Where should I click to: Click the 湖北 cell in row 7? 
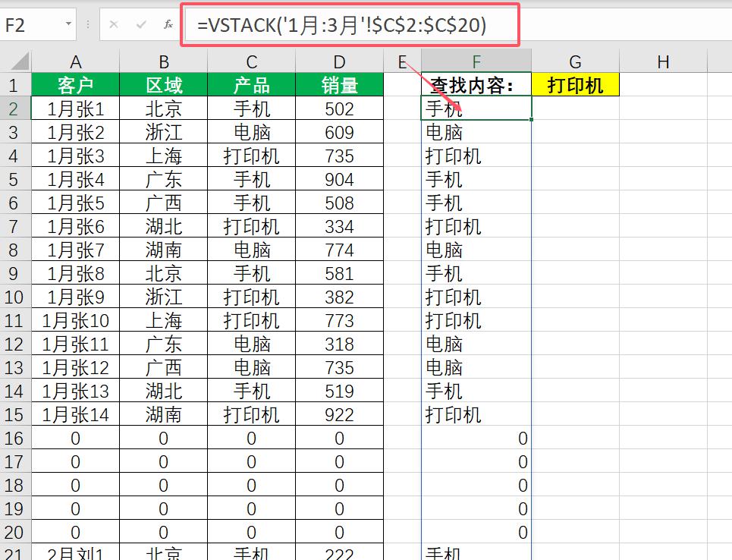click(163, 226)
